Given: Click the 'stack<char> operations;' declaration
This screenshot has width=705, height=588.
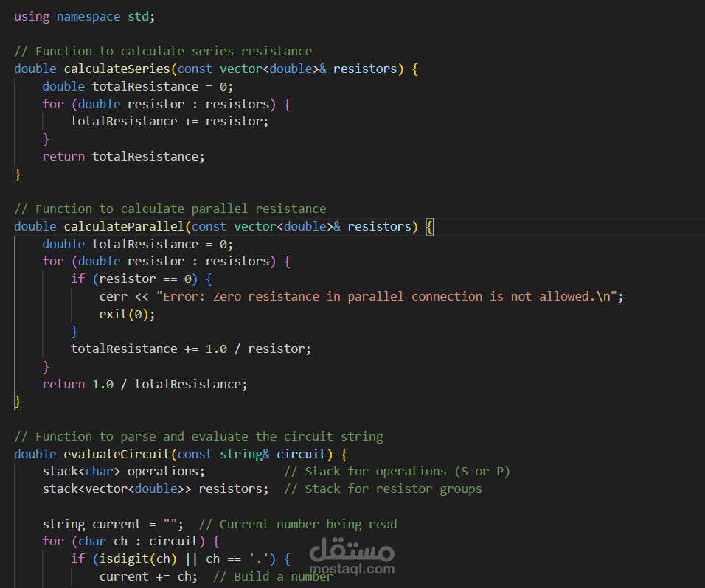Looking at the screenshot, I should pos(124,471).
